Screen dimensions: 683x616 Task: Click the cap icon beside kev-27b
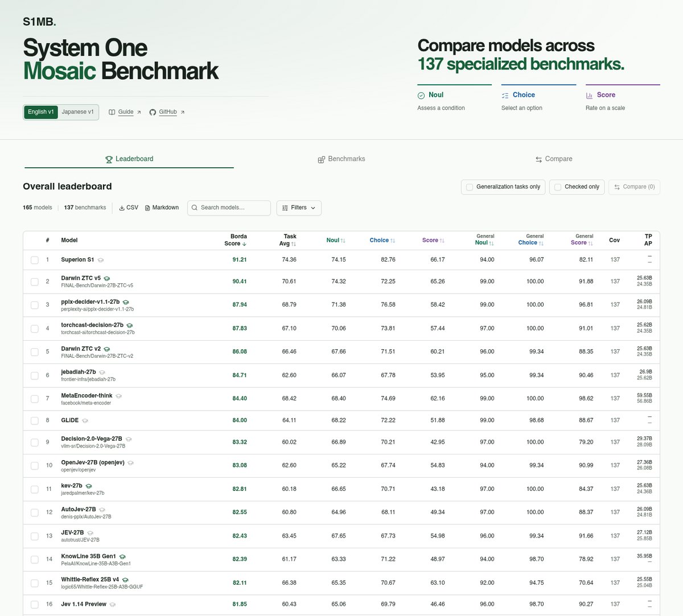click(x=89, y=486)
